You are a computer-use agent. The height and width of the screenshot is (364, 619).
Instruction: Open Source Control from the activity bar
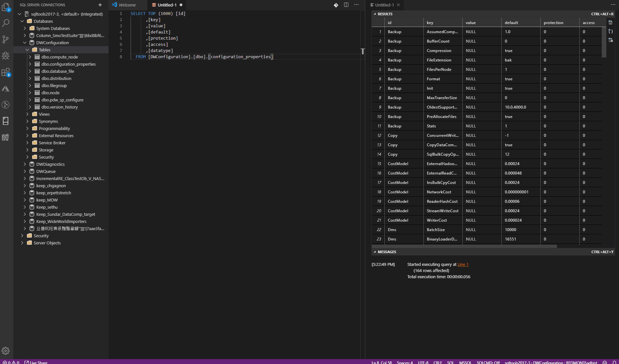(6, 39)
